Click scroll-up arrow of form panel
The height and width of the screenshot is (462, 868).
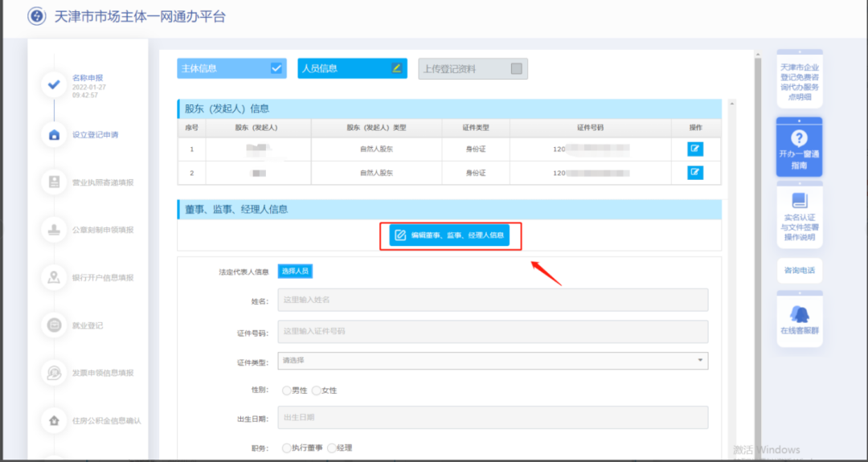tap(732, 104)
